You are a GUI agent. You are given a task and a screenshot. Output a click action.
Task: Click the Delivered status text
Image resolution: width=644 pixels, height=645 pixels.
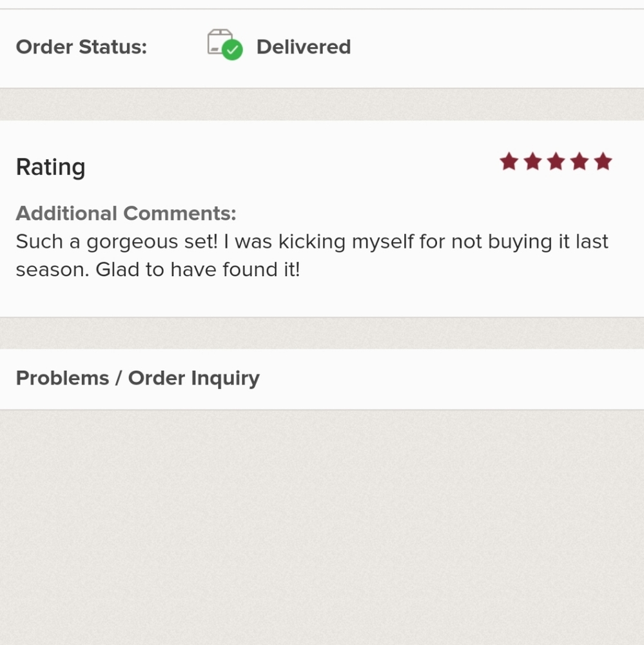pos(304,47)
